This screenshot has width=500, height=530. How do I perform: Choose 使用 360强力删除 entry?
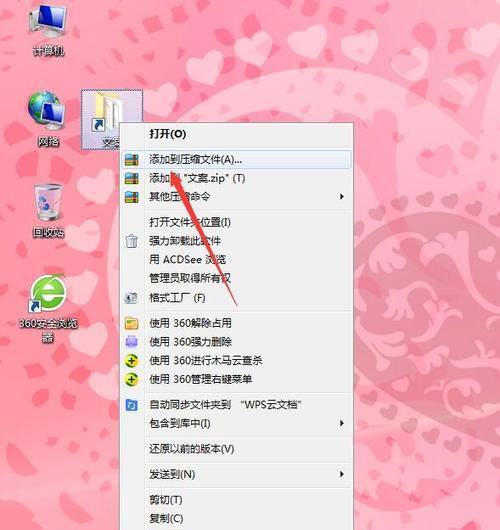(237, 342)
